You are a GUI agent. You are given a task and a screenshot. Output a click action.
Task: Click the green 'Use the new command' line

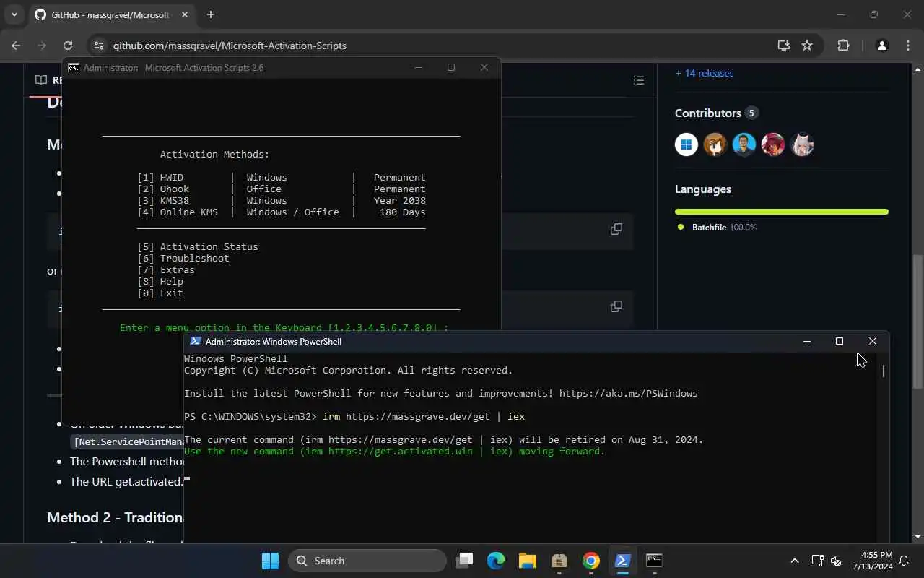pyautogui.click(x=394, y=451)
